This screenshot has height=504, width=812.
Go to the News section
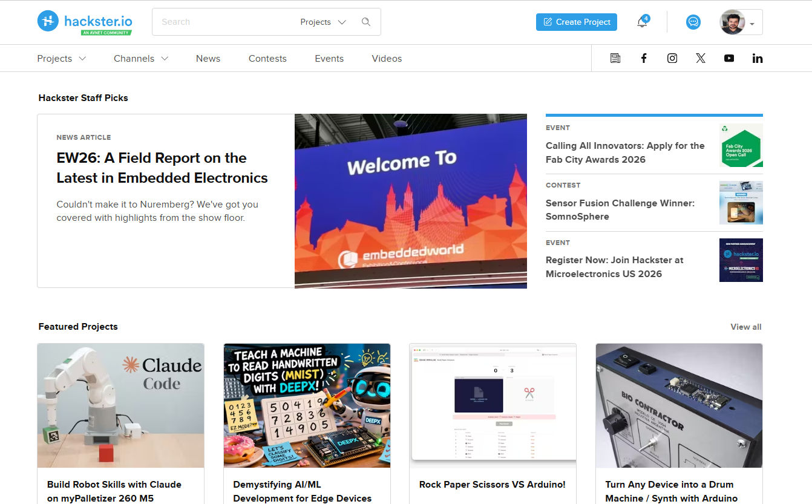tap(208, 59)
